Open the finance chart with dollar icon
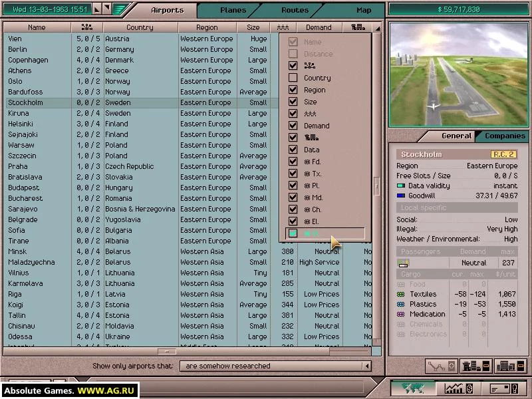The width and height of the screenshot is (532, 399). click(459, 388)
